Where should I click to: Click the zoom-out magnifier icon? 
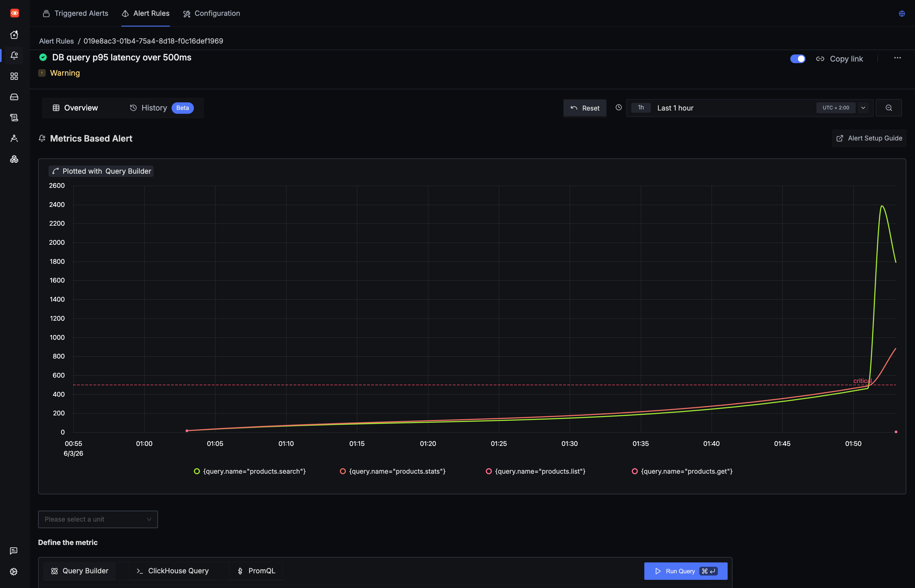(x=889, y=108)
